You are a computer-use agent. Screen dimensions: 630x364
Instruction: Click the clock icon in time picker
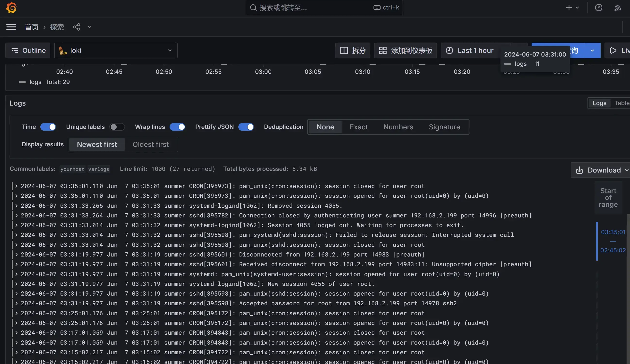tap(449, 50)
